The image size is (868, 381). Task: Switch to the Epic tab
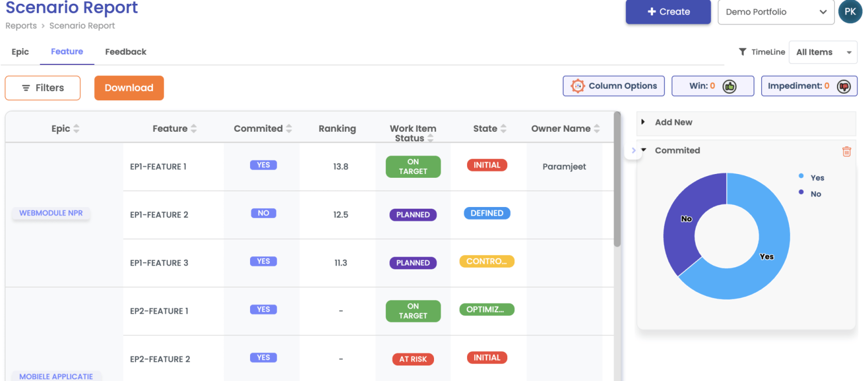(20, 52)
